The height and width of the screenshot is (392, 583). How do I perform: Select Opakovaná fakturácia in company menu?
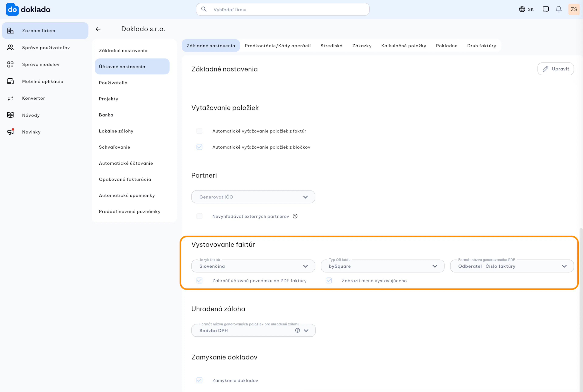tap(132, 179)
